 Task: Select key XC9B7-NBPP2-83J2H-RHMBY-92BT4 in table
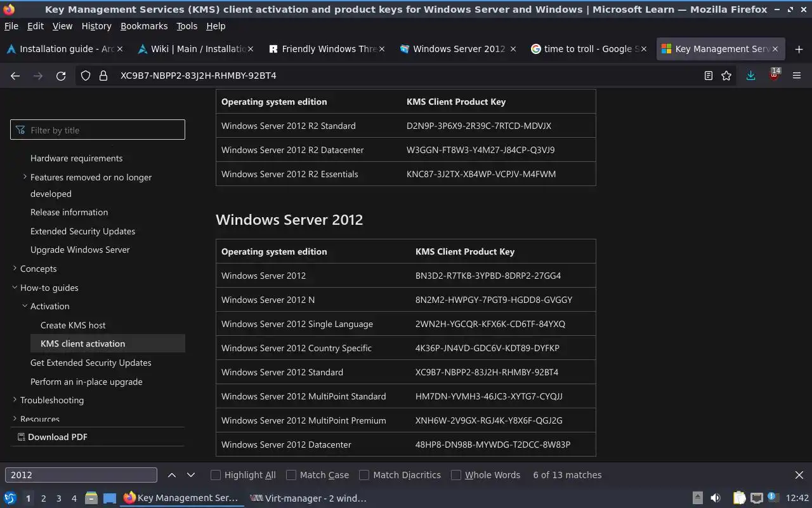click(487, 372)
